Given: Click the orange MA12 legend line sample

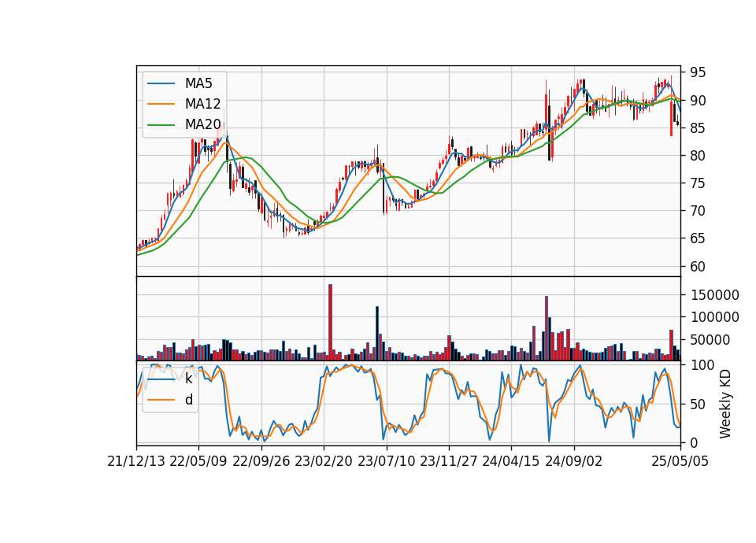Looking at the screenshot, I should click(x=161, y=104).
